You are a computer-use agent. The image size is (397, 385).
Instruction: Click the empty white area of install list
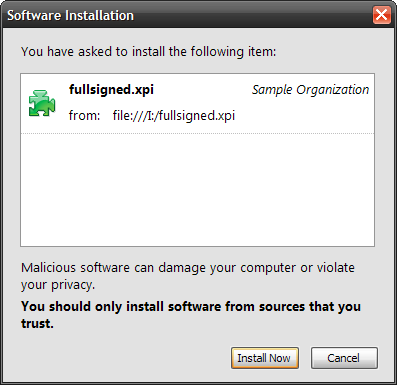(x=197, y=190)
